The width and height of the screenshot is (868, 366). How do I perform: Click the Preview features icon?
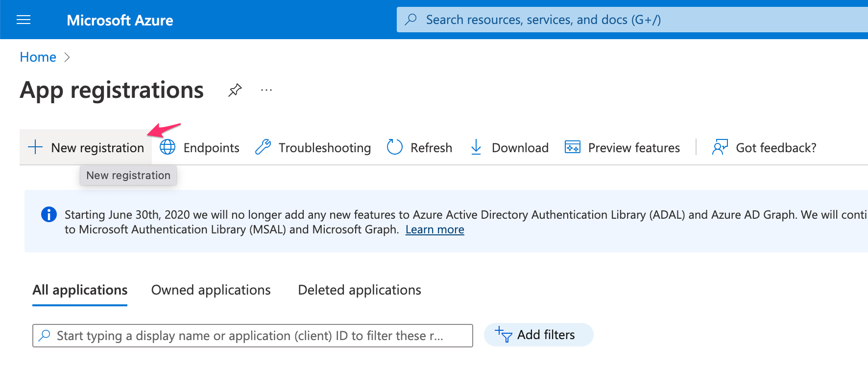pos(572,147)
